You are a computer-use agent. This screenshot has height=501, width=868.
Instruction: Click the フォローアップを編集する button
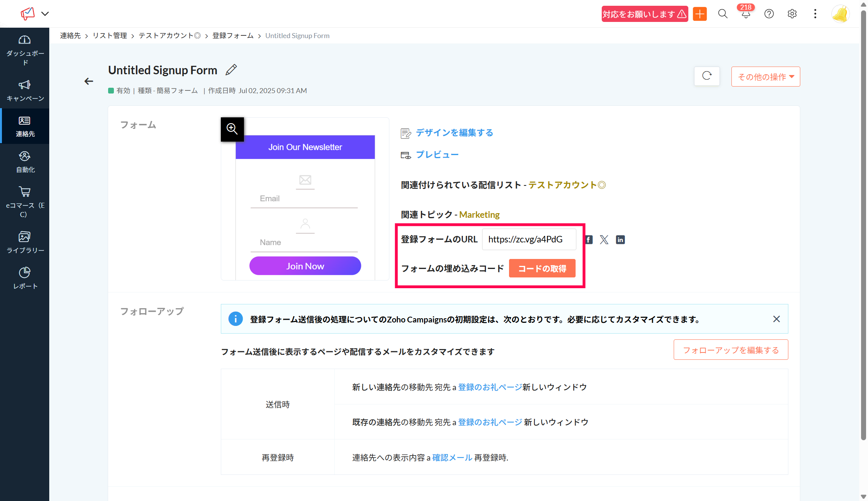click(731, 350)
